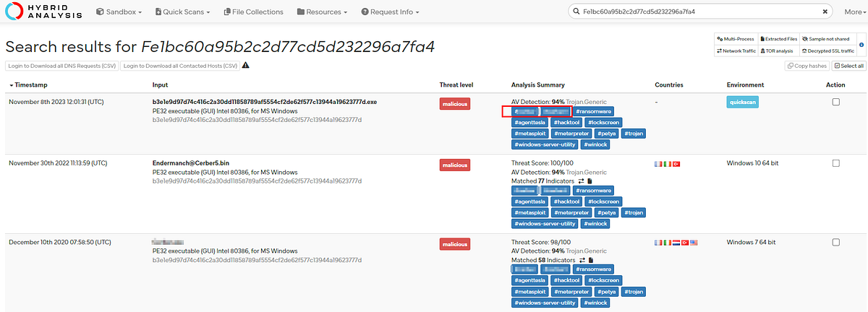Click the timestamp November 30th 2022 11:13:59 (UTC)
Image resolution: width=868 pixels, height=312 pixels.
[x=58, y=163]
